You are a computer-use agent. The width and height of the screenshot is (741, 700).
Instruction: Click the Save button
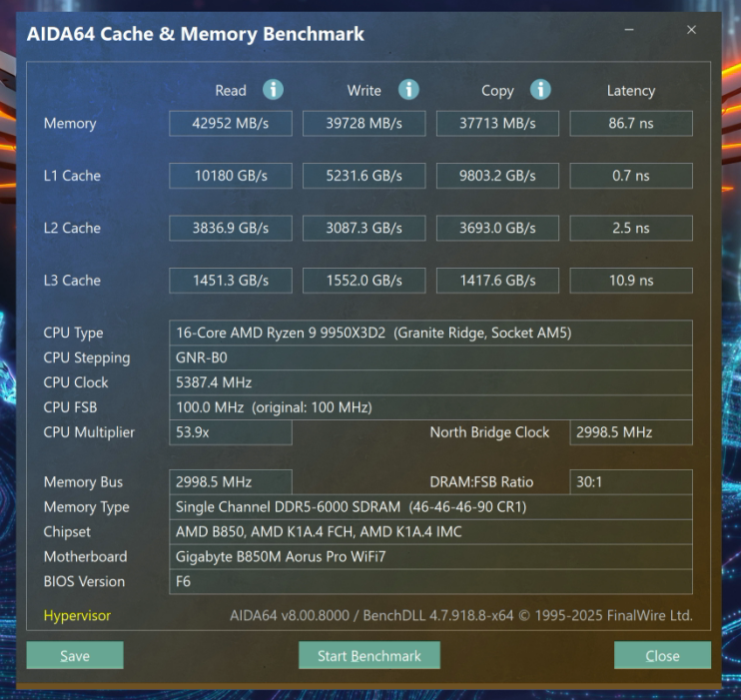pos(75,655)
